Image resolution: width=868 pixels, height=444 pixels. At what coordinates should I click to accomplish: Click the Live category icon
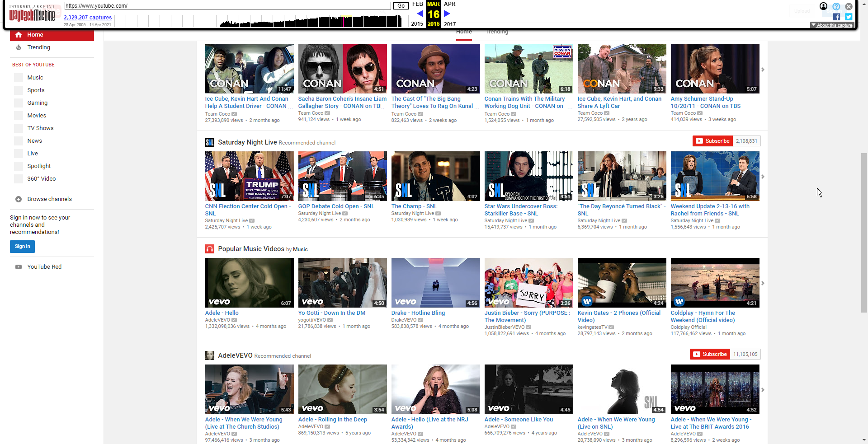tap(19, 154)
